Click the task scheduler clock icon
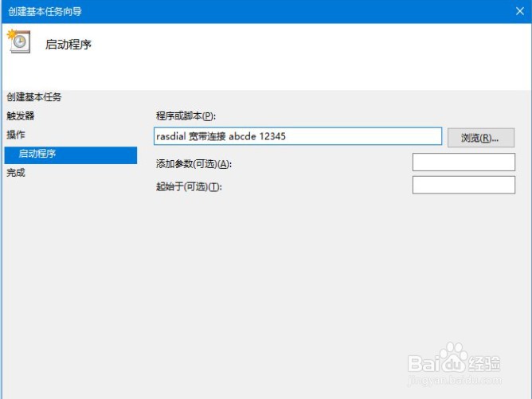This screenshot has width=532, height=399. pos(18,41)
